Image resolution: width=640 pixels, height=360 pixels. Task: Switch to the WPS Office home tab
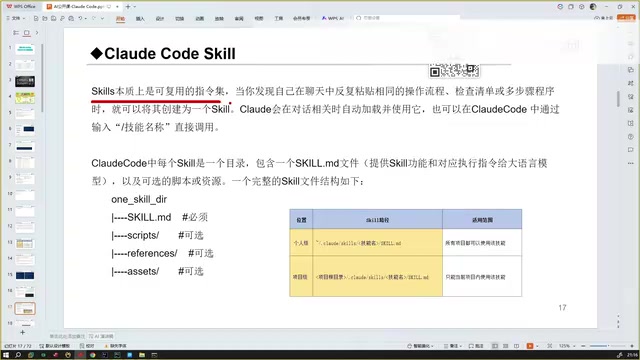coord(21,7)
